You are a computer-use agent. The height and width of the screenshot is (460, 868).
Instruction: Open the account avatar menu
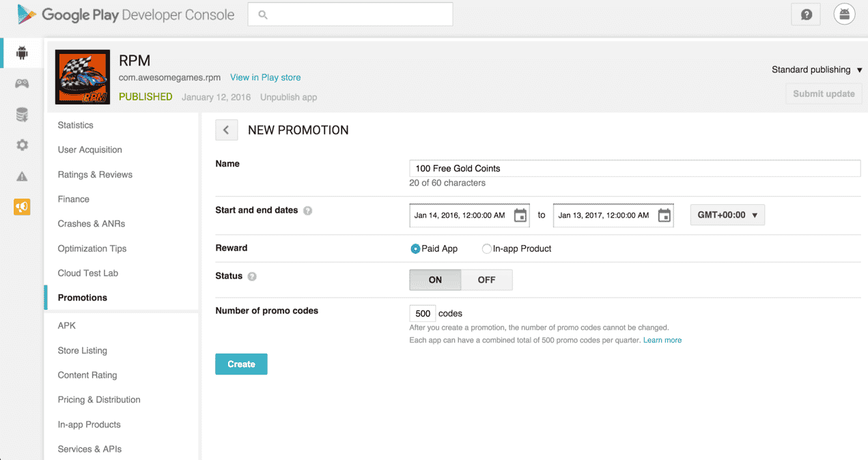[844, 14]
